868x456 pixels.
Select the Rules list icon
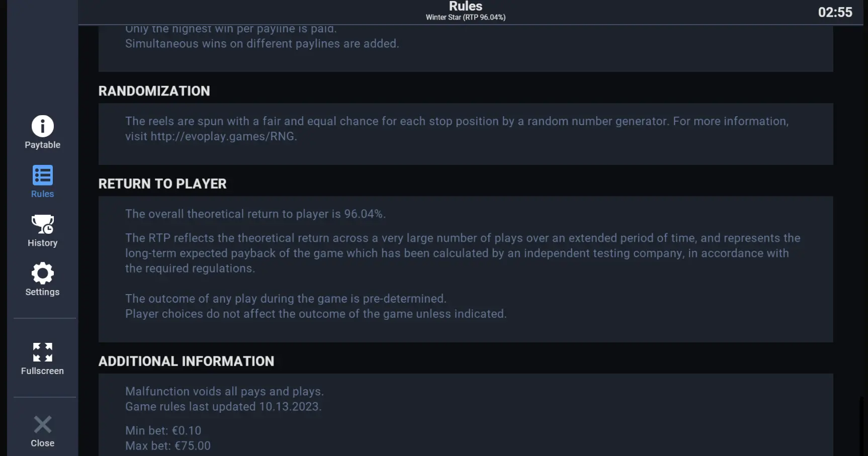[43, 175]
